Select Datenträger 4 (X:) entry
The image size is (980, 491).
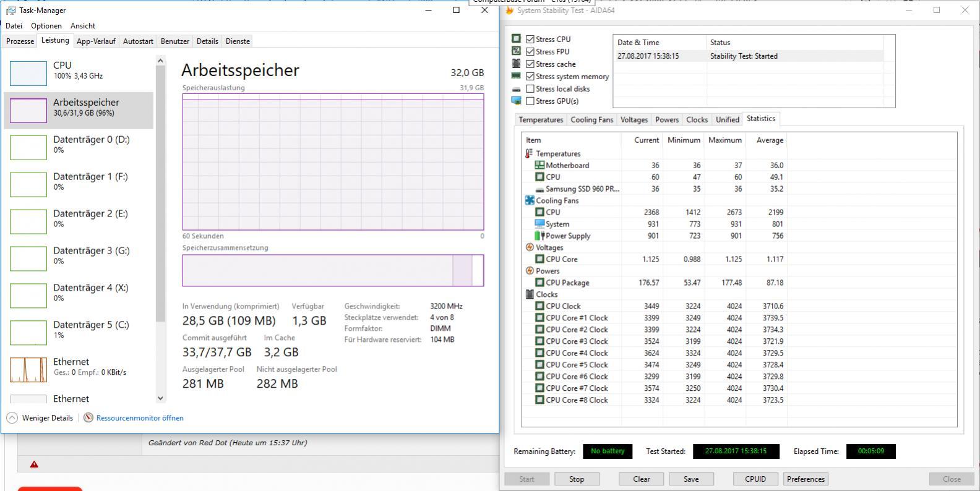[x=79, y=296]
